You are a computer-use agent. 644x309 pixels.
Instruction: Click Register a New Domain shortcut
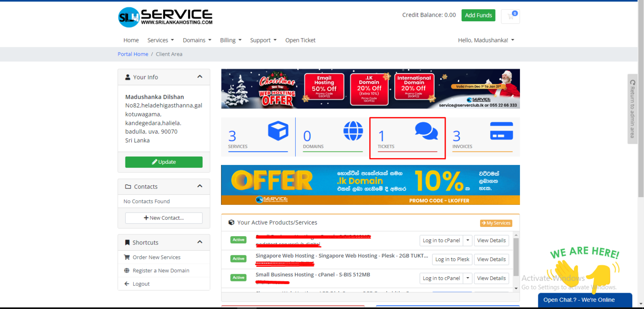tap(161, 270)
